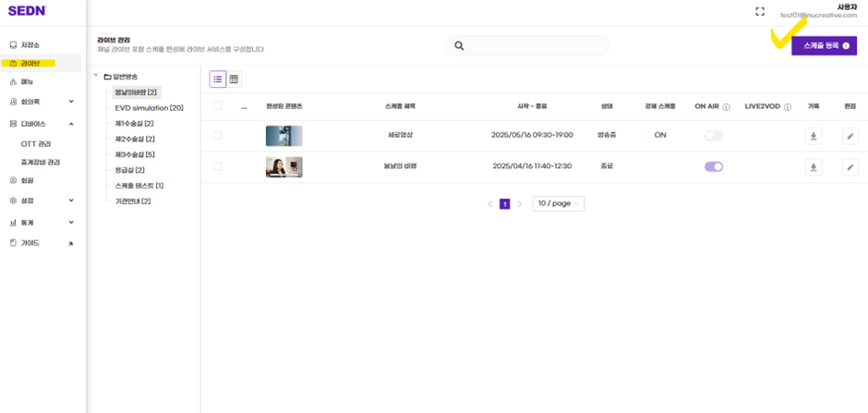Open the 10 / page dropdown
This screenshot has height=413, width=868.
558,204
